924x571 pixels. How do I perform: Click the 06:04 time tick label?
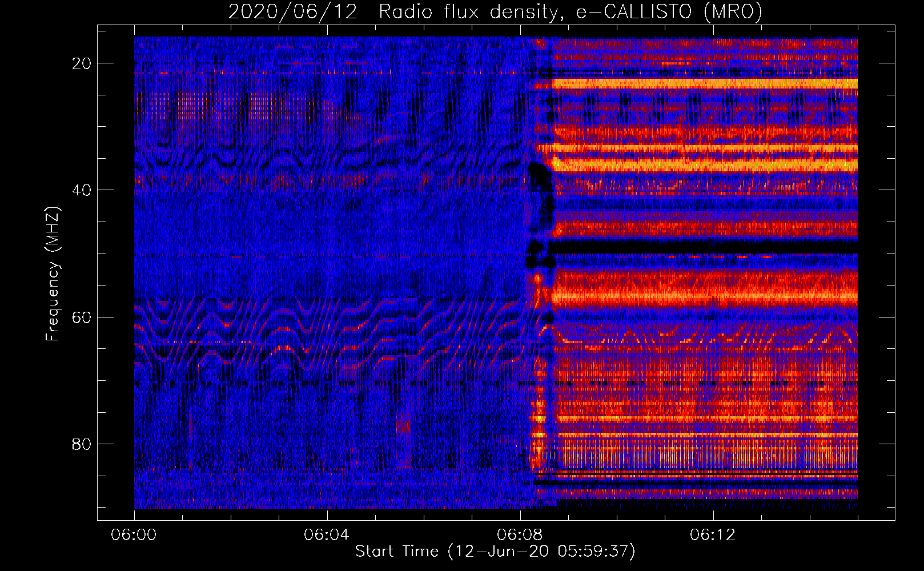point(327,535)
